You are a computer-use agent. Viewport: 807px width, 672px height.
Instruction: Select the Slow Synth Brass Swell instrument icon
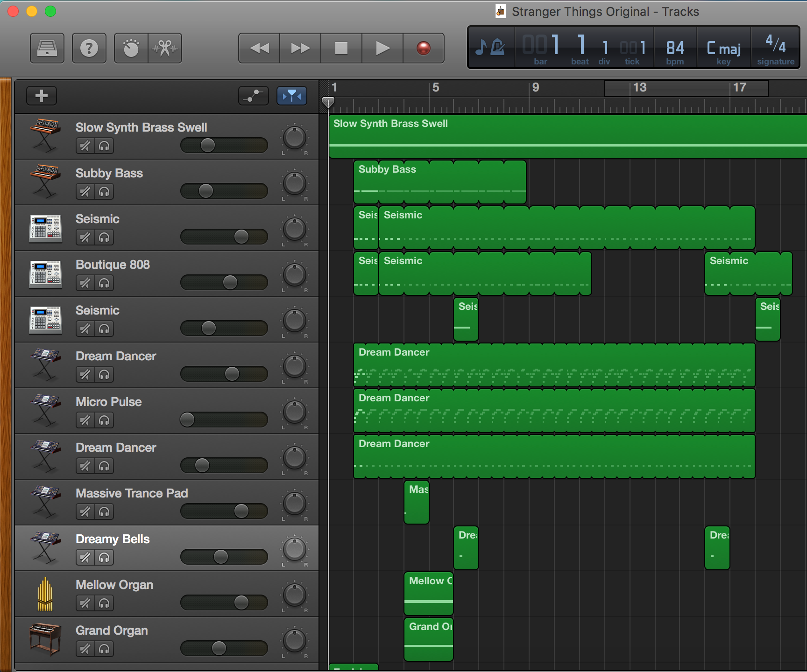point(45,135)
